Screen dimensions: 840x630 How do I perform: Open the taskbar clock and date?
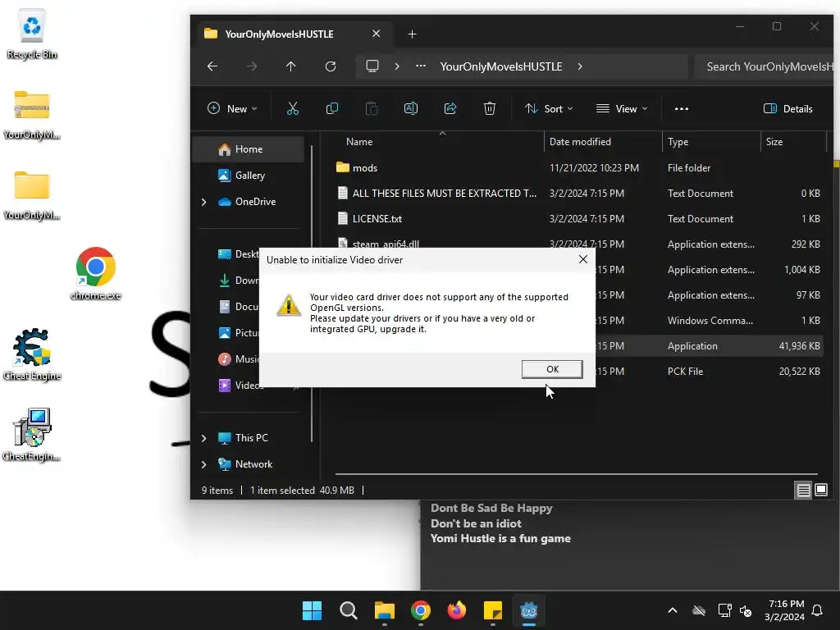(784, 610)
